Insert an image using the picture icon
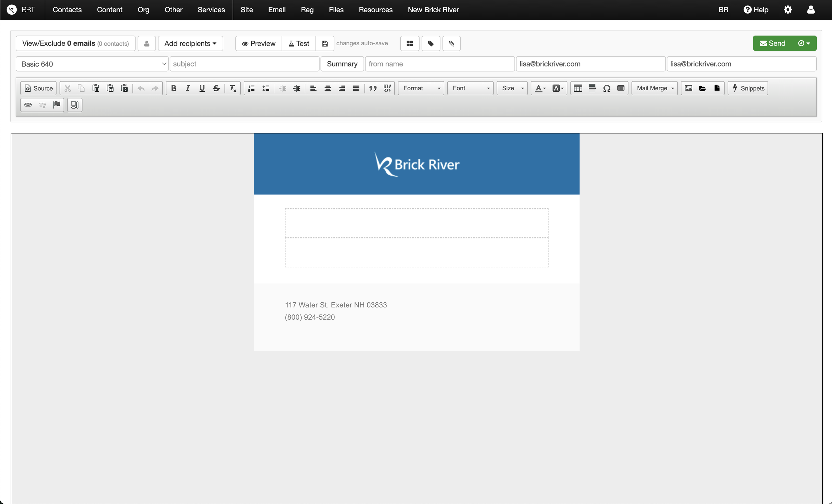This screenshot has width=832, height=504. point(688,88)
